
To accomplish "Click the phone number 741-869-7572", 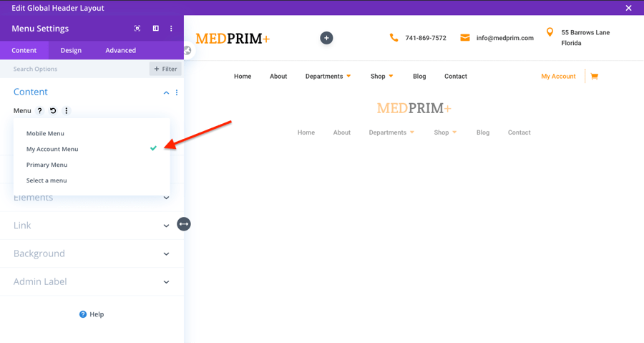I will [426, 38].
